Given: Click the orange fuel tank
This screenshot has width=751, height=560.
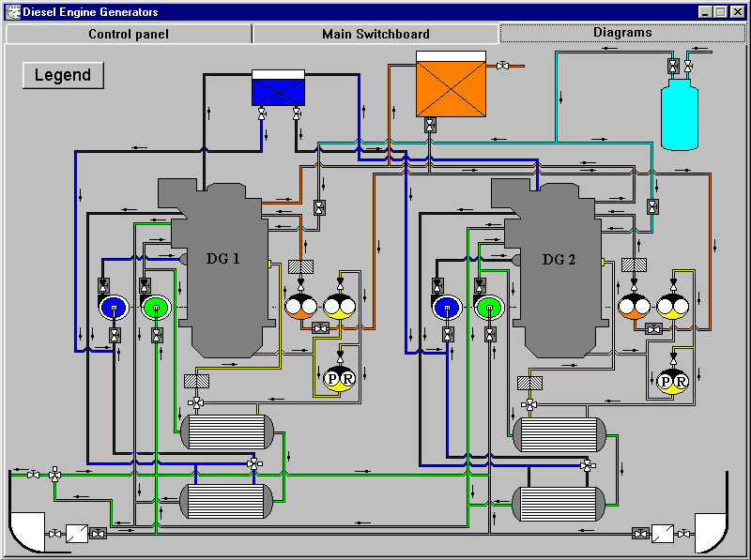Looking at the screenshot, I should 451,84.
